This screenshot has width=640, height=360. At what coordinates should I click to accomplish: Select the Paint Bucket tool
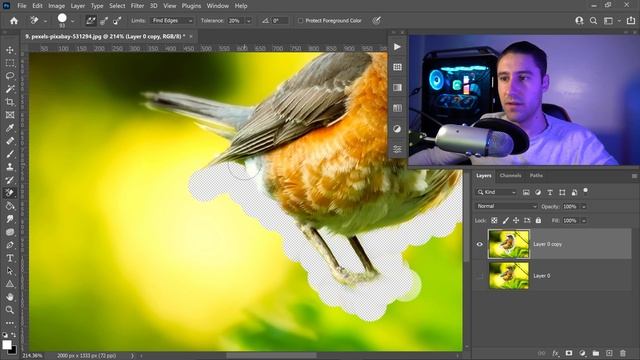click(x=10, y=206)
